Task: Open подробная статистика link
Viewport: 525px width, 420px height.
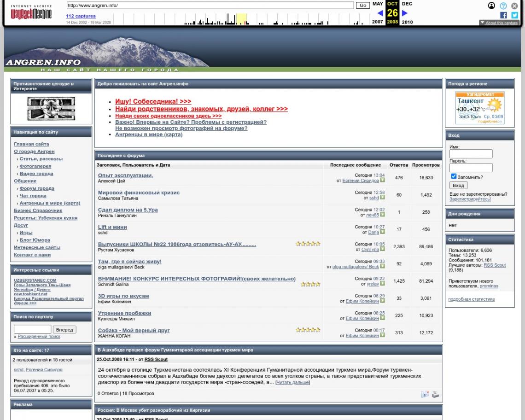Action: click(472, 299)
